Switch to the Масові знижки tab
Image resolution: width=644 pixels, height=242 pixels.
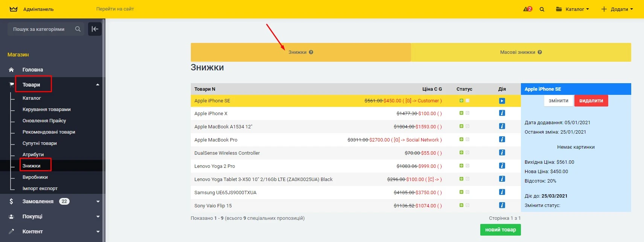pyautogui.click(x=521, y=52)
